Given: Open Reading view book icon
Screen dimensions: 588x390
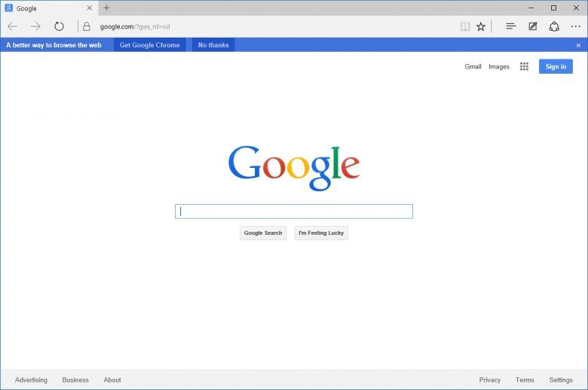Looking at the screenshot, I should (465, 26).
